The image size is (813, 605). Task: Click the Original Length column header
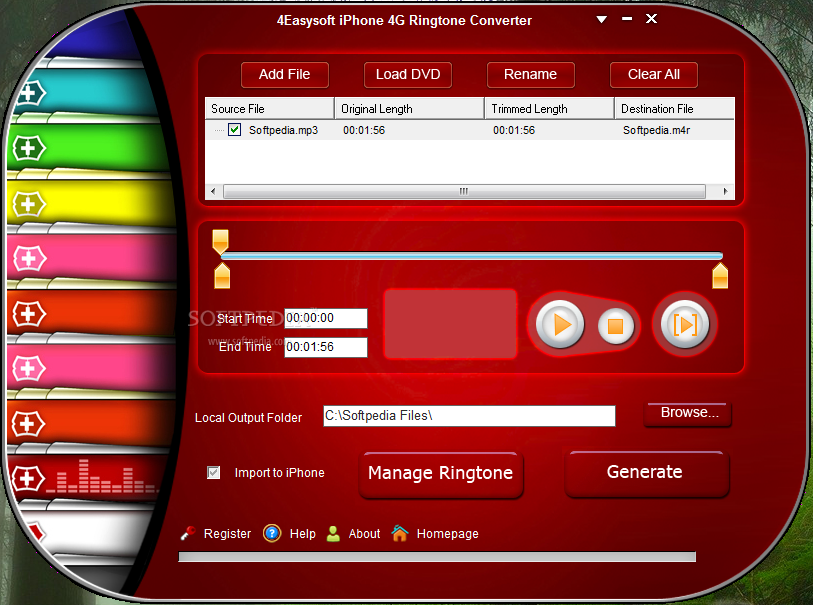409,109
